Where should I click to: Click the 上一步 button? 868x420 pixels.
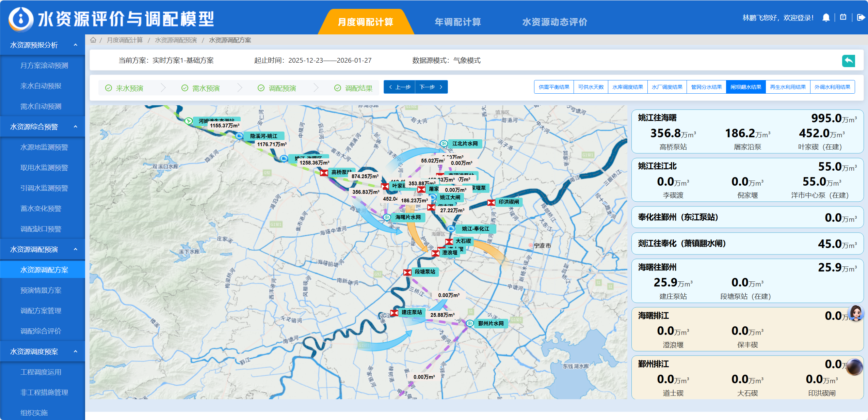(399, 87)
